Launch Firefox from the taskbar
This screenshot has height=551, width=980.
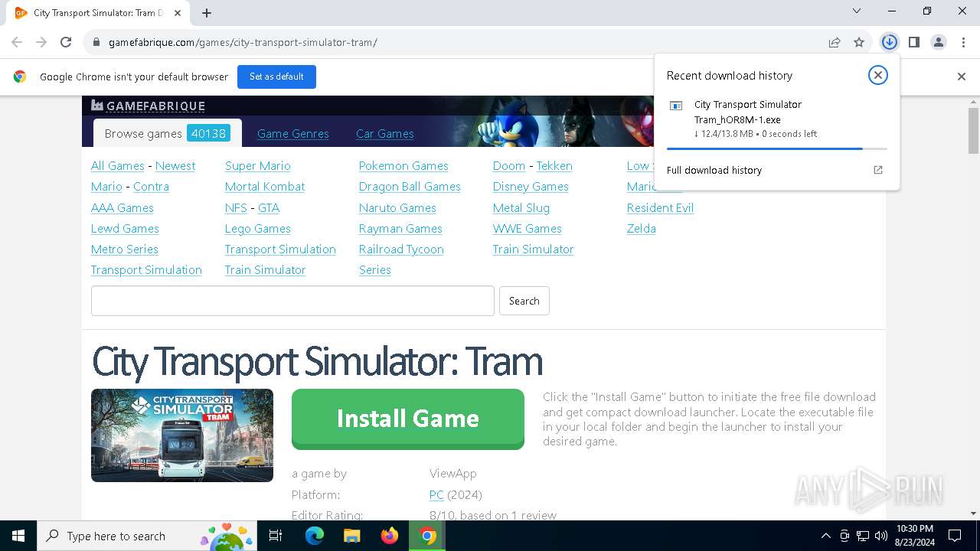tap(390, 536)
